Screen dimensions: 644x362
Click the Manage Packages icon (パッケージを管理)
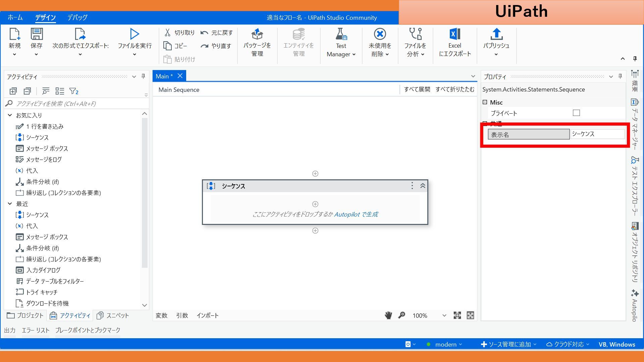point(257,34)
